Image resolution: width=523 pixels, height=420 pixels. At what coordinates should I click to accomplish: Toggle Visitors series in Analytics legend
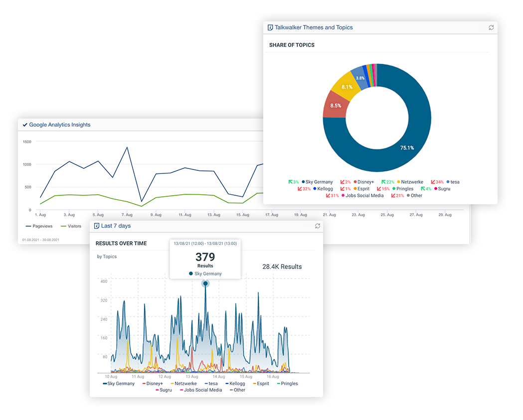point(71,226)
